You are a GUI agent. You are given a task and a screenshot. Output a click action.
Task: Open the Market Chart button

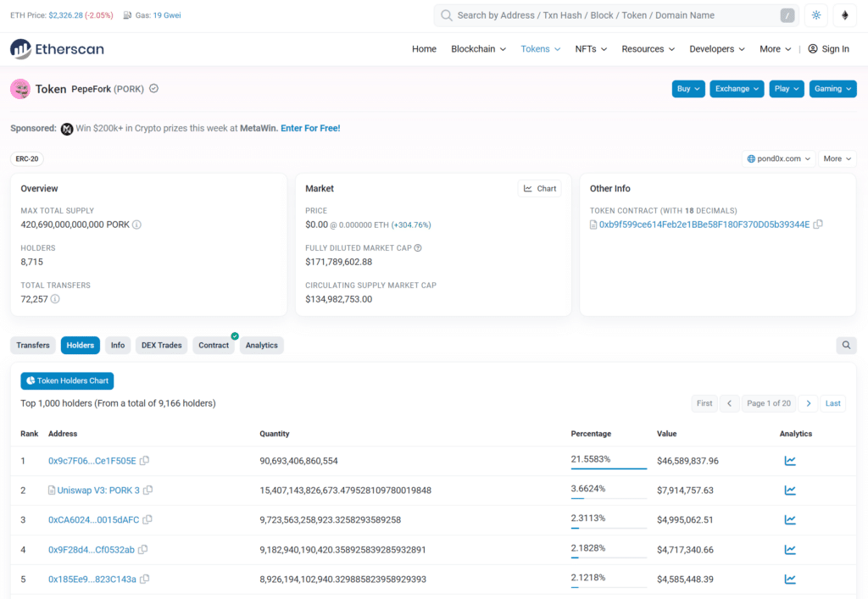point(540,189)
